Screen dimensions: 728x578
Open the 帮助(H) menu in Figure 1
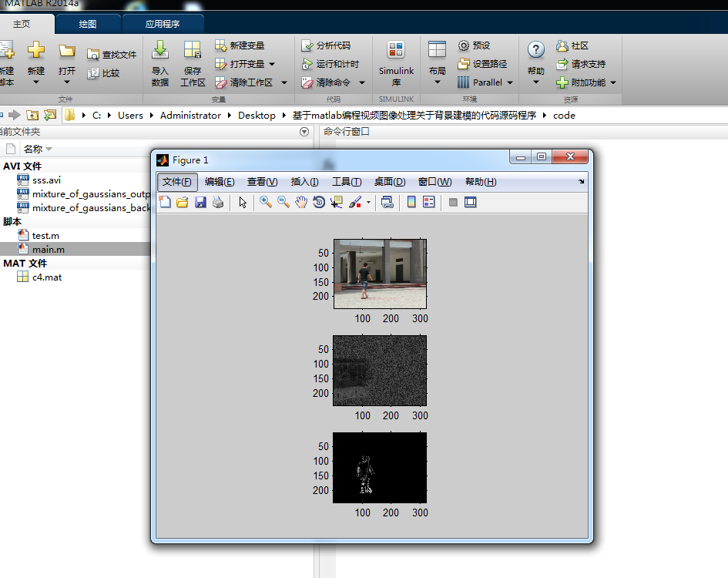click(x=481, y=182)
